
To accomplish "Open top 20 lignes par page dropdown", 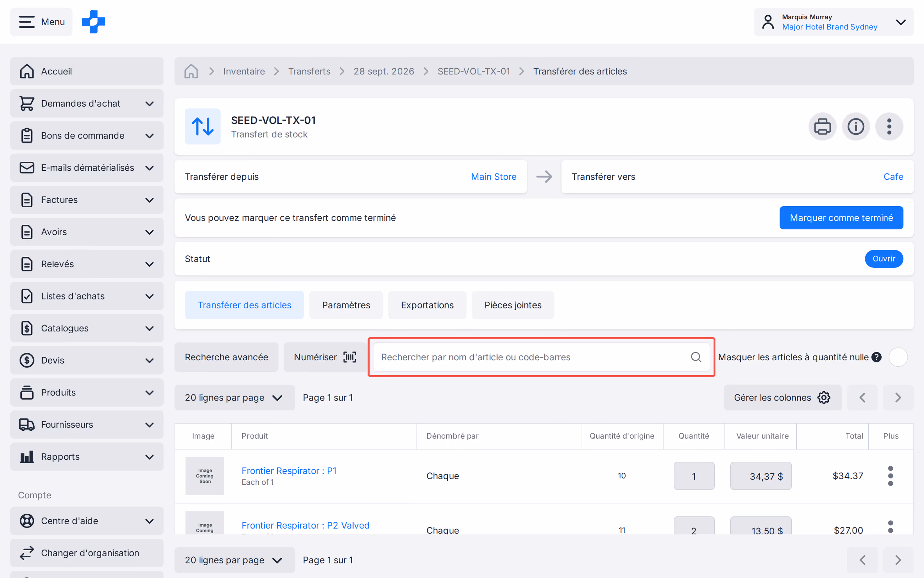I will 235,398.
